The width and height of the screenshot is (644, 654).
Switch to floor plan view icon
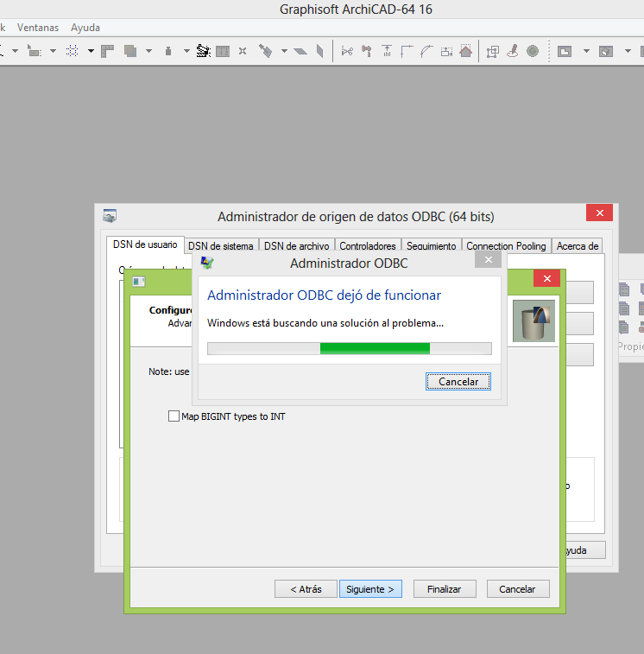click(x=565, y=51)
